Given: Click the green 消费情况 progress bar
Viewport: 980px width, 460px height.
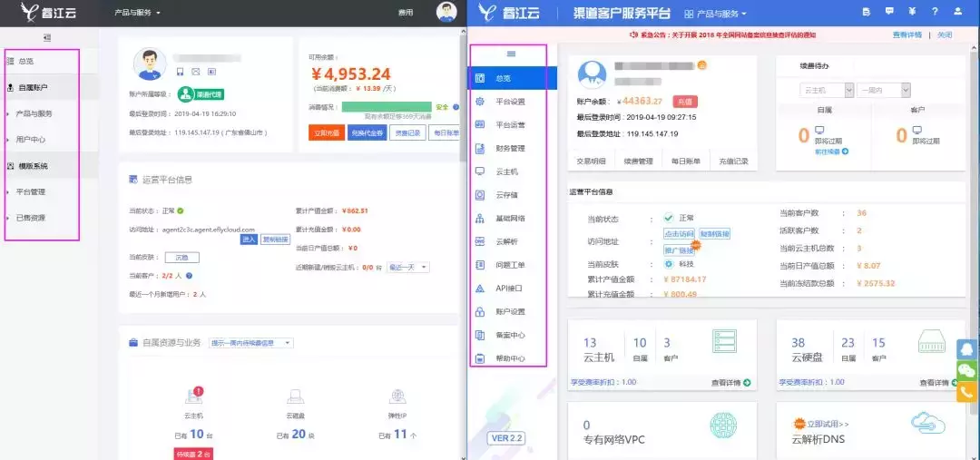Looking at the screenshot, I should click(x=387, y=107).
